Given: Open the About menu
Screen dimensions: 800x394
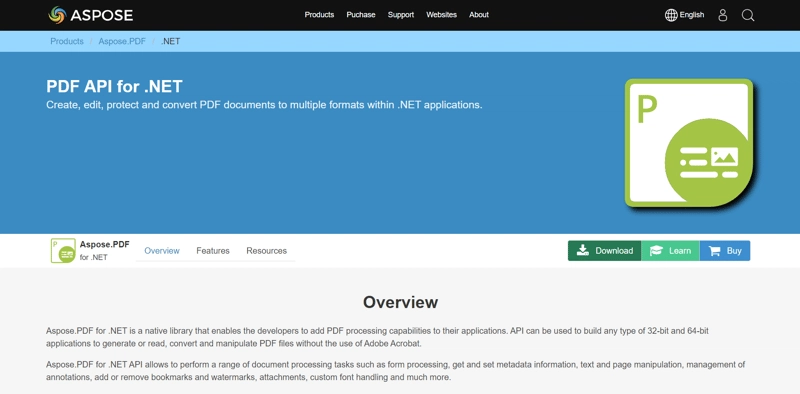Looking at the screenshot, I should point(479,15).
